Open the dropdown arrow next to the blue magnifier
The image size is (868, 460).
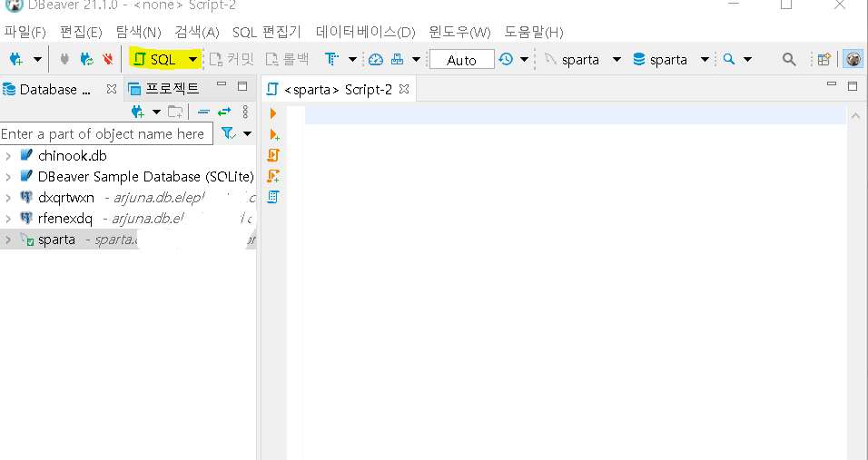(x=747, y=59)
